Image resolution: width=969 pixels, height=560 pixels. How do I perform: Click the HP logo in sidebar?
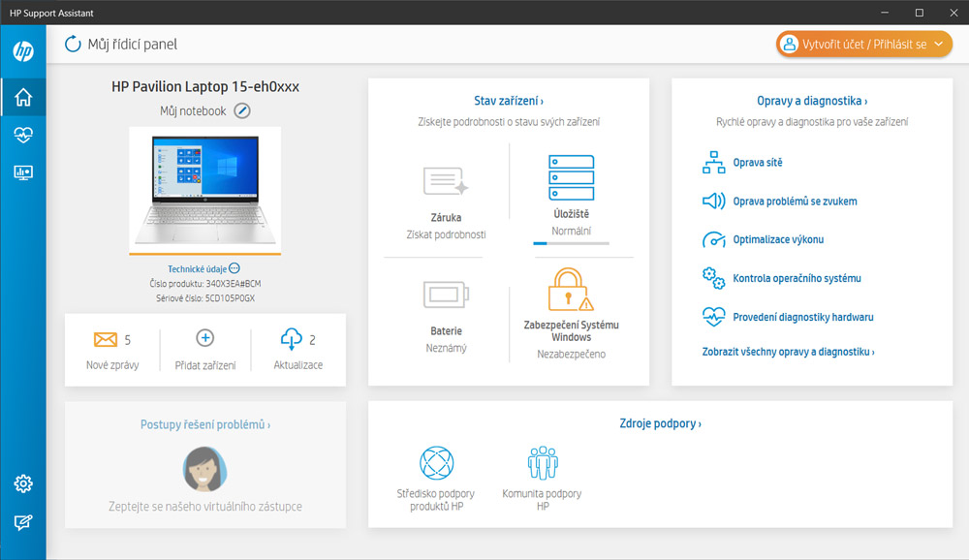pyautogui.click(x=23, y=50)
